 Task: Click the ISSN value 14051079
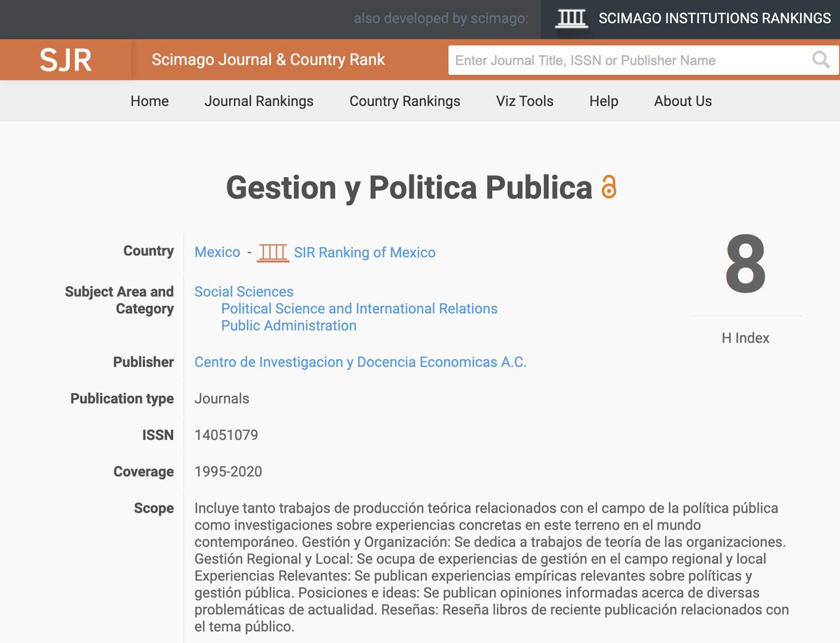226,435
